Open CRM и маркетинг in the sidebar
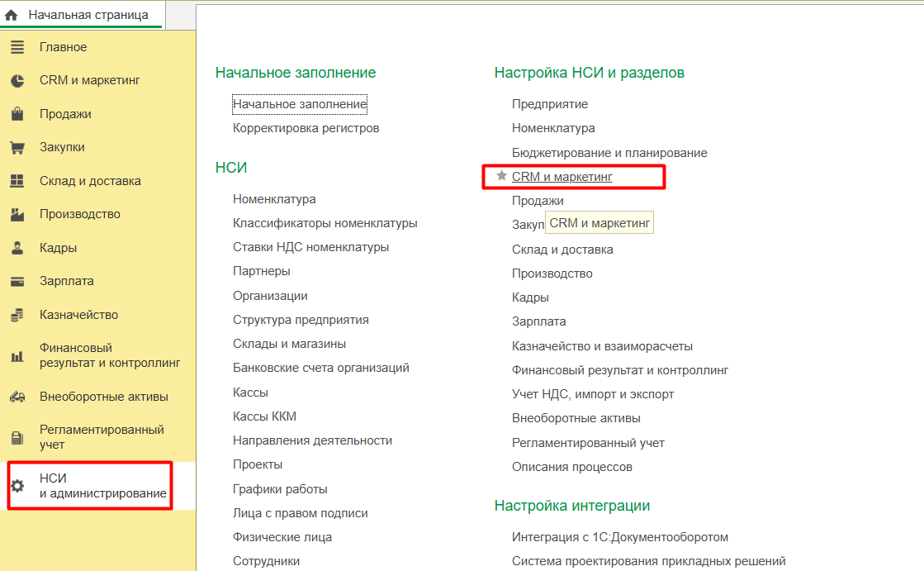Screen dimensions: 924x571 [x=89, y=80]
